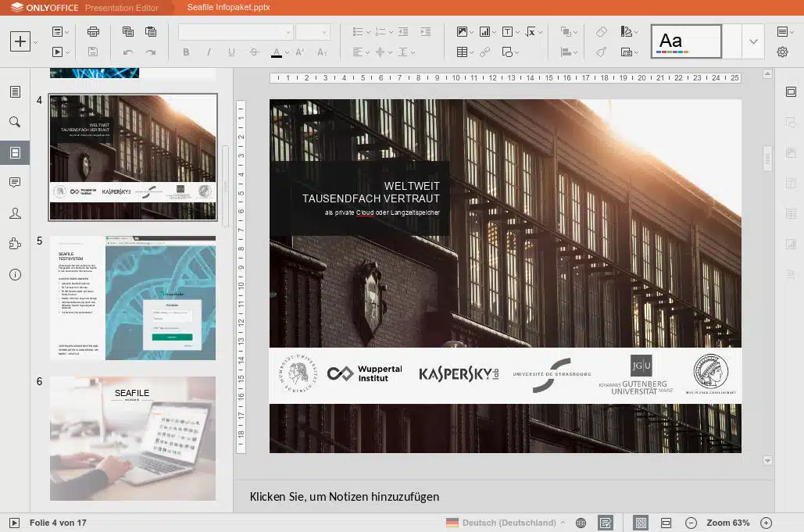The height and width of the screenshot is (532, 804).
Task: Open the Comments panel in left sidebar
Action: (15, 182)
